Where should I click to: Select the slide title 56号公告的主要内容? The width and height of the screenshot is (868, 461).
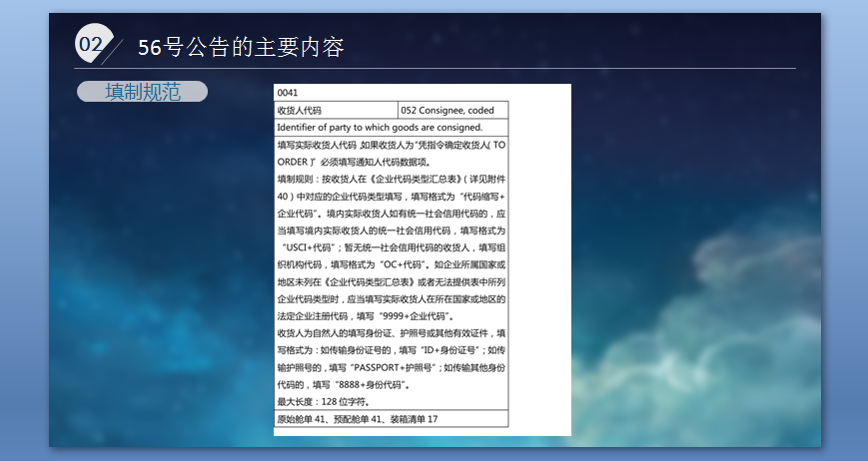[x=240, y=47]
